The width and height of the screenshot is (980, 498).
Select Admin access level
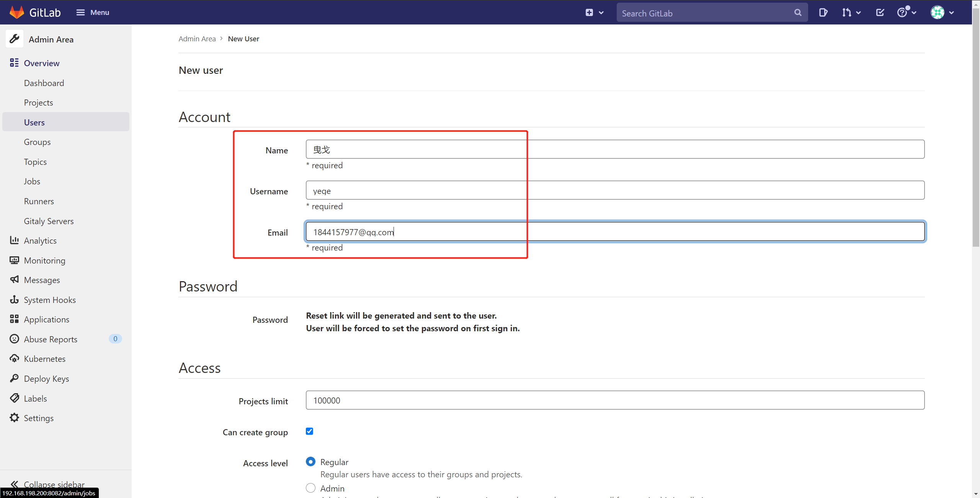310,488
